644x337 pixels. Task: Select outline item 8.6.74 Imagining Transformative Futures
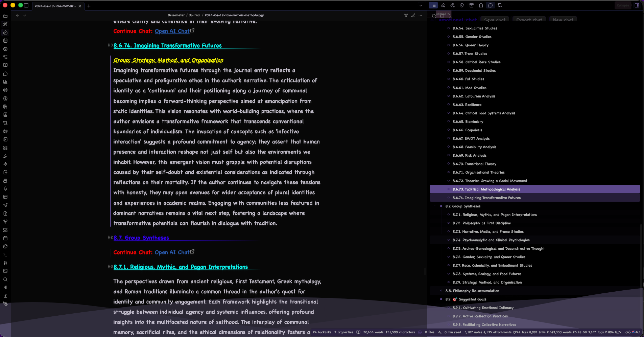click(x=534, y=198)
